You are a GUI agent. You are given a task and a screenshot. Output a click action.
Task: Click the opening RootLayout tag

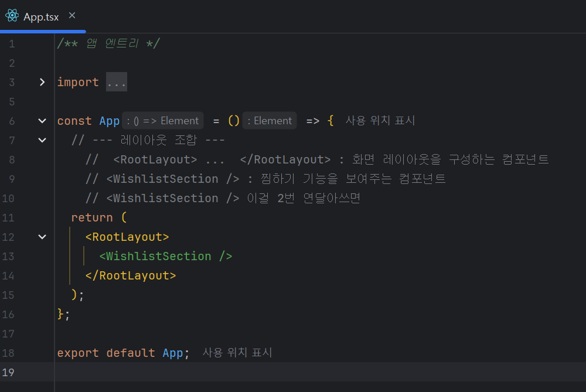(127, 237)
